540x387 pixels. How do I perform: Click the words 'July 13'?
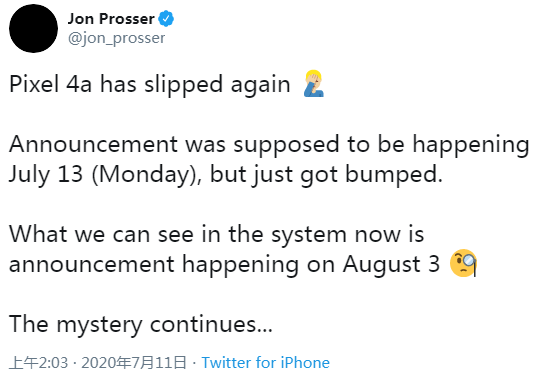coord(46,174)
